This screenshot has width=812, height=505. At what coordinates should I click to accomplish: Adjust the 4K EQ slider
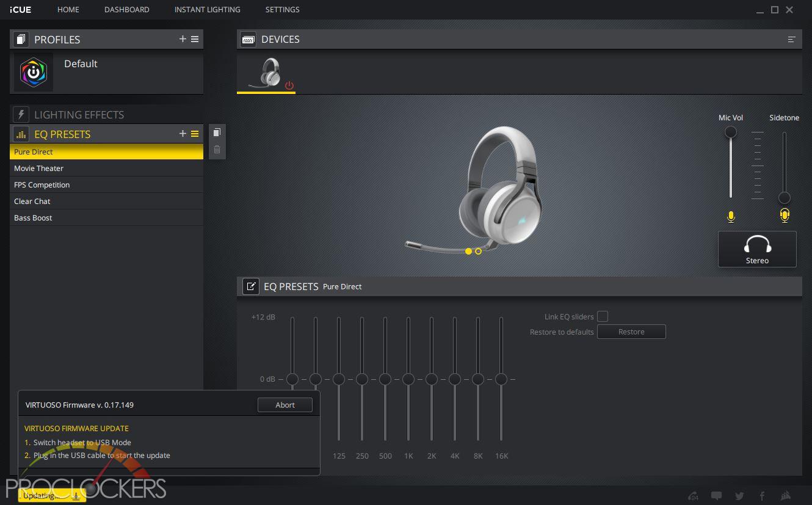[x=455, y=379]
